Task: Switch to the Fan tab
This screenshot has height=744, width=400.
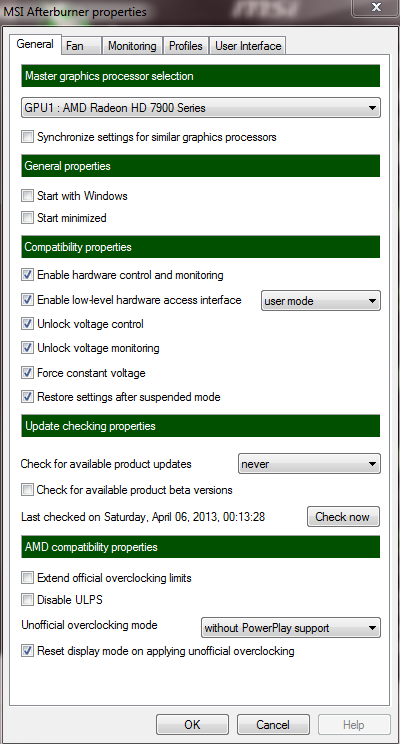Action: pyautogui.click(x=82, y=46)
